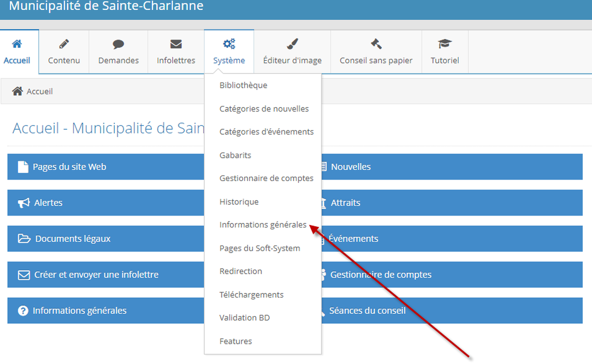Screen dimensions: 592x364
Task: Click the open folder icon on Documents légaux
Action: (x=24, y=239)
